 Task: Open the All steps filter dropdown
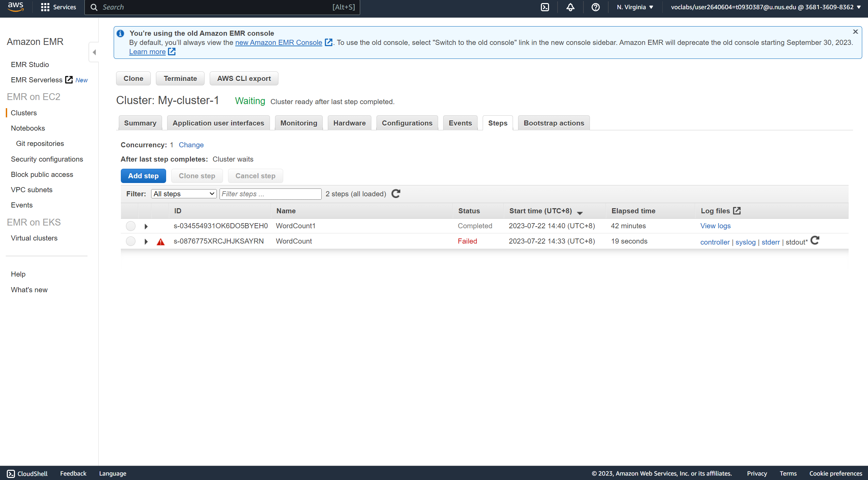184,194
